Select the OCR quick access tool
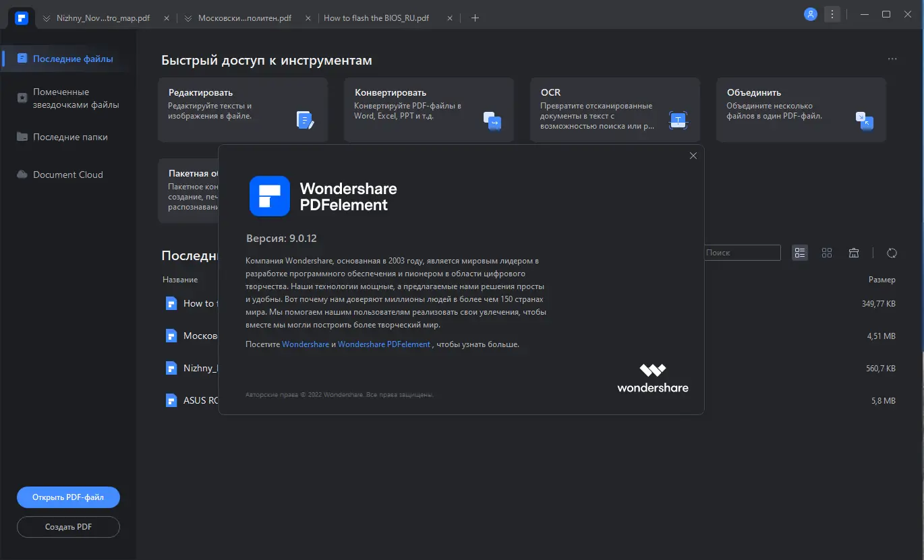The width and height of the screenshot is (924, 560). tap(614, 109)
